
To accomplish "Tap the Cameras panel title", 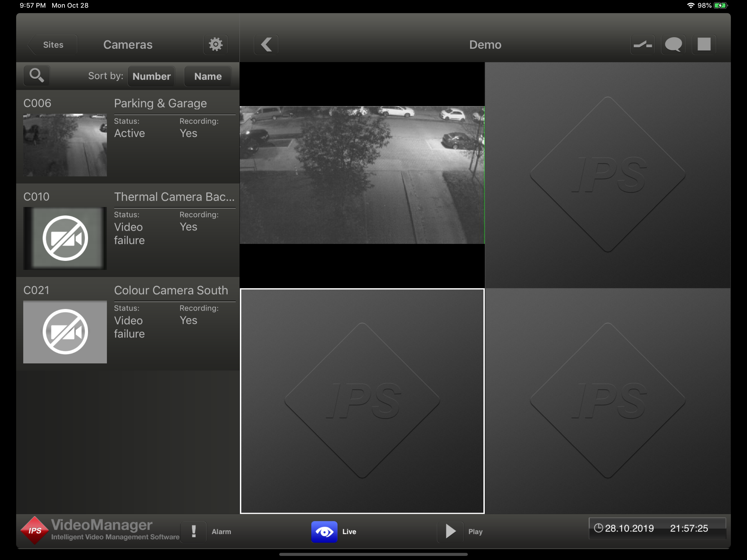I will click(128, 45).
